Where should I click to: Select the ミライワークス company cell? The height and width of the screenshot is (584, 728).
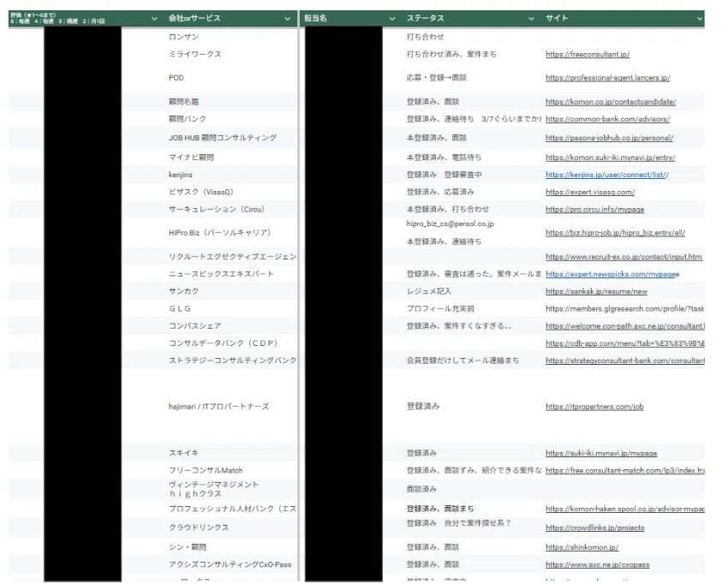[x=194, y=54]
